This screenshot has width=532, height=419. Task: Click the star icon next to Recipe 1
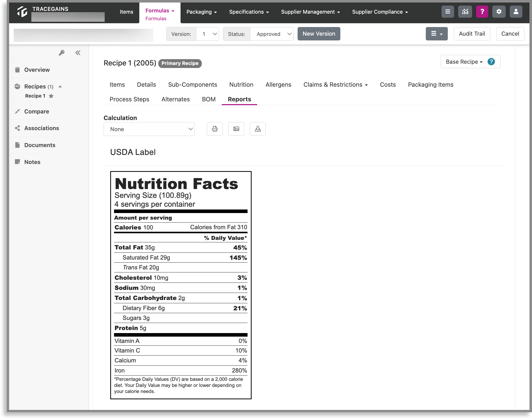pyautogui.click(x=51, y=96)
